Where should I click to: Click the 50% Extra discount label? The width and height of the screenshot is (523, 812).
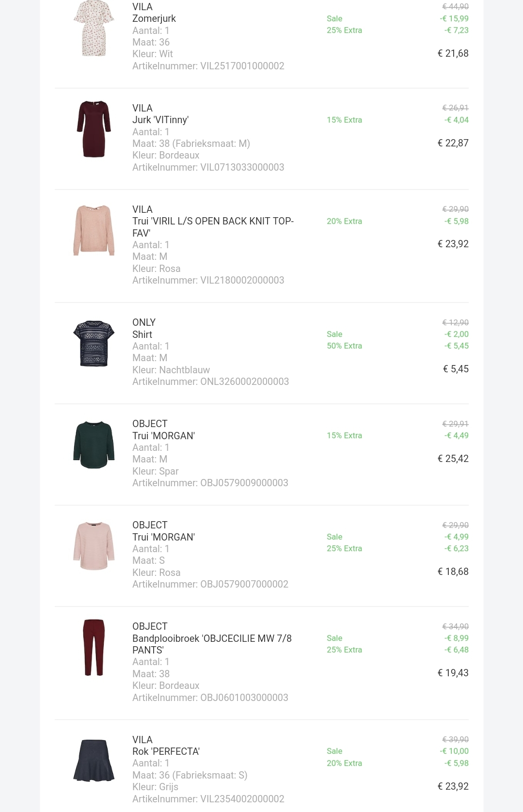pos(344,346)
